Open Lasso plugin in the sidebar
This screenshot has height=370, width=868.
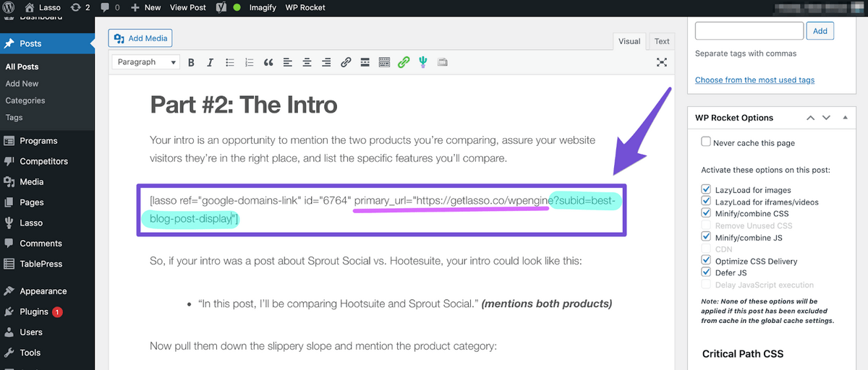click(47, 223)
